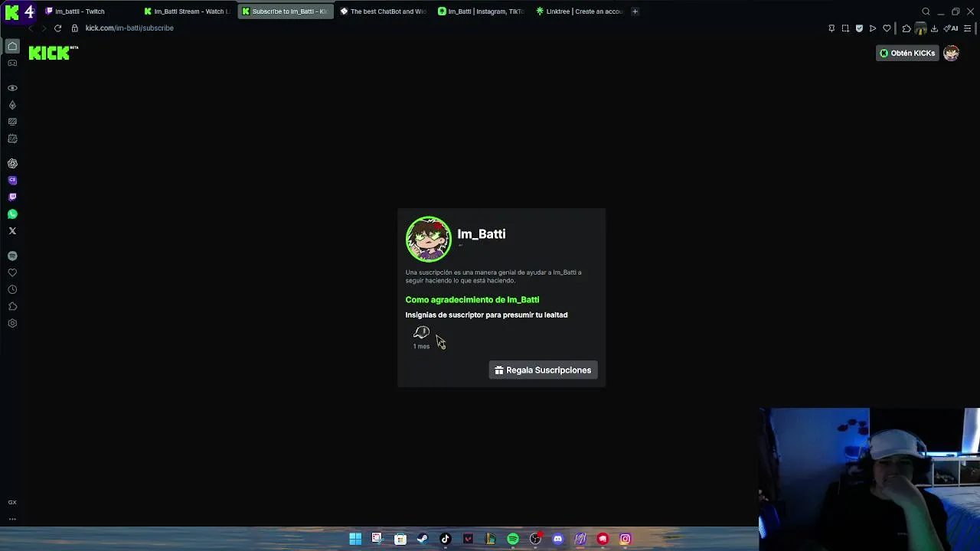
Task: Click the Regala Suscripciones button
Action: 543,370
